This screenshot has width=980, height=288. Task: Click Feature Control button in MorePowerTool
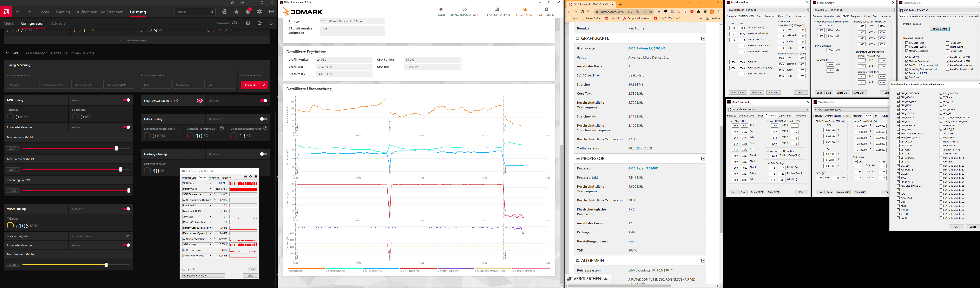(939, 29)
